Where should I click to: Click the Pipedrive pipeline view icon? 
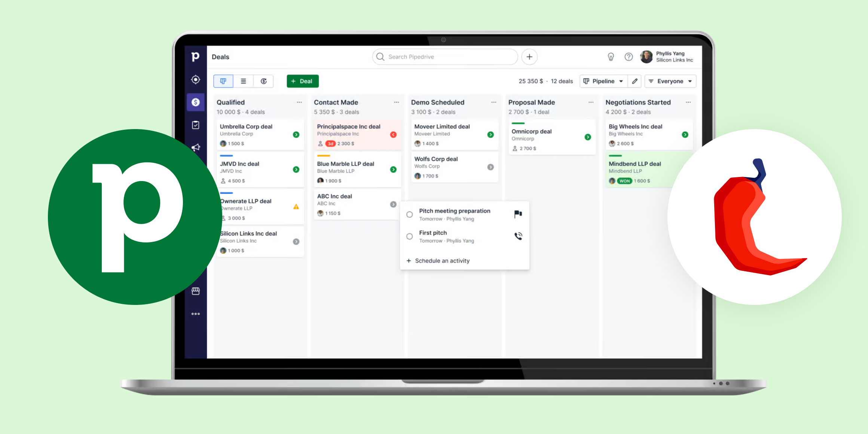[x=221, y=81]
